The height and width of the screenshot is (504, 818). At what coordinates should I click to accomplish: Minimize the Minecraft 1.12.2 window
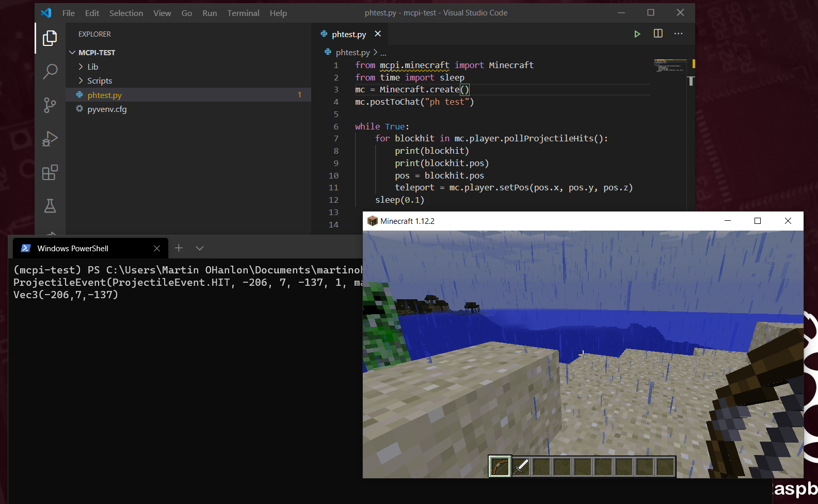(728, 221)
